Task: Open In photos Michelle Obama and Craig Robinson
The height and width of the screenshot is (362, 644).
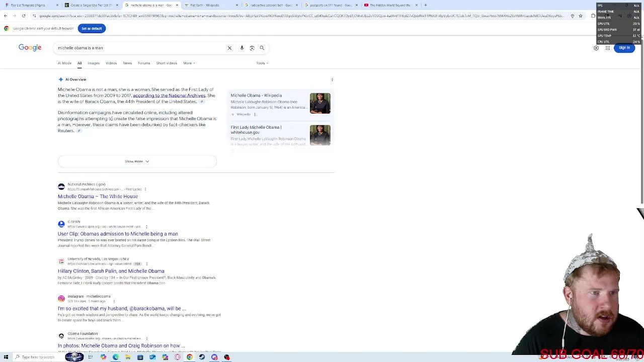Action: tap(121, 346)
